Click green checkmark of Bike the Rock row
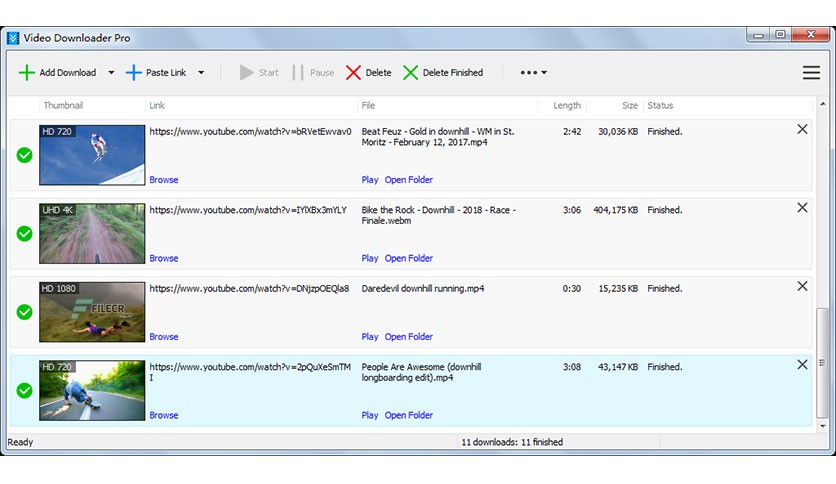The image size is (836, 484). click(x=25, y=233)
